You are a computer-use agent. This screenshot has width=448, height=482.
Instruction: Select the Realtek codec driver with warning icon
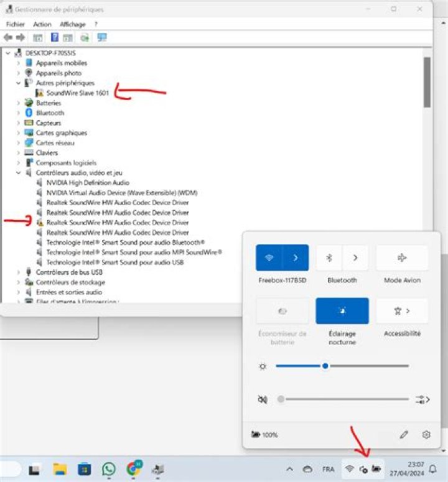pyautogui.click(x=118, y=223)
